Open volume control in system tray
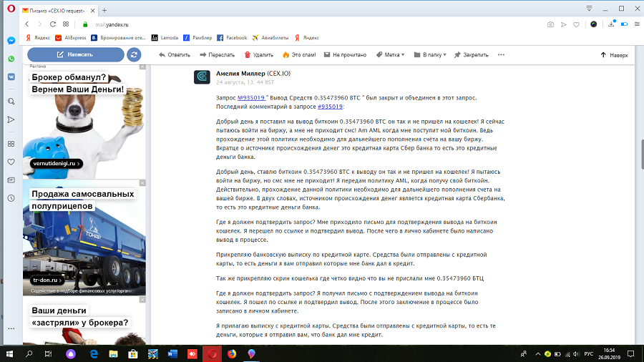The image size is (644, 362). (x=577, y=354)
